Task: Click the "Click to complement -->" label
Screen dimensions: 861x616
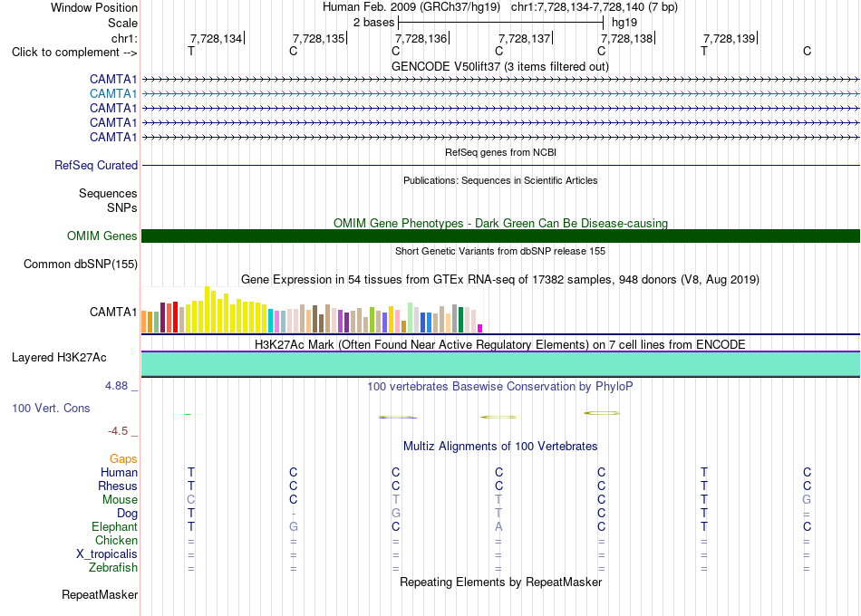Action: coord(74,53)
